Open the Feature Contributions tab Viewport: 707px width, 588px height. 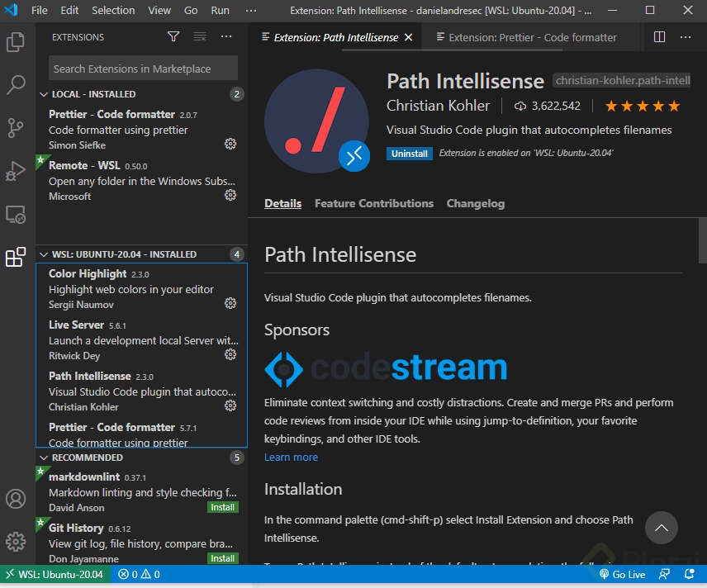click(x=373, y=203)
